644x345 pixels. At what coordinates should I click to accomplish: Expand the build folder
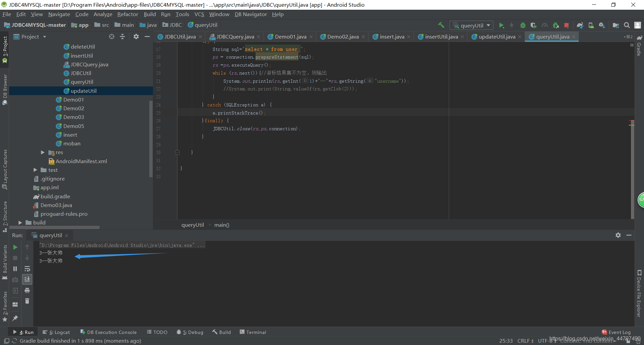20,222
